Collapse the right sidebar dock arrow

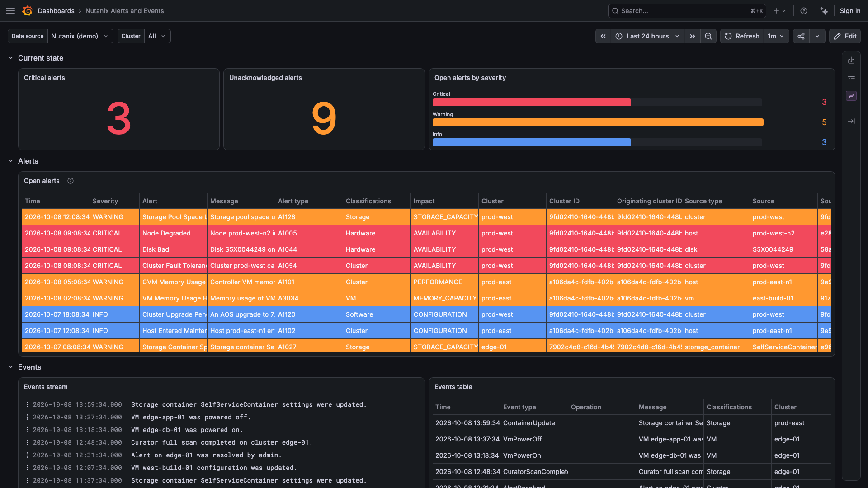(851, 121)
